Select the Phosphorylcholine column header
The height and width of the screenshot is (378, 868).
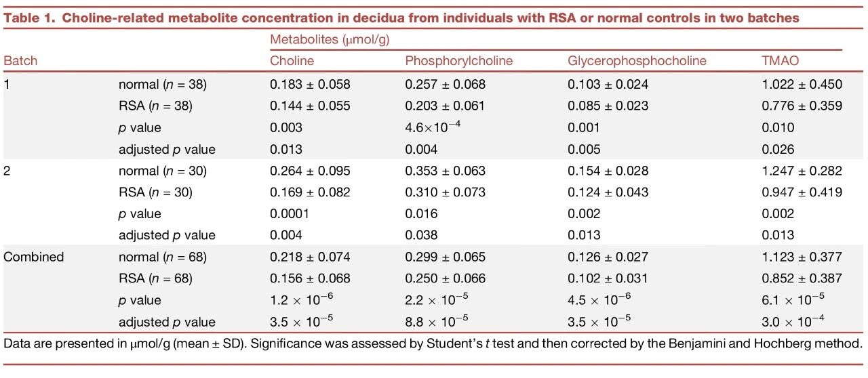tap(459, 61)
